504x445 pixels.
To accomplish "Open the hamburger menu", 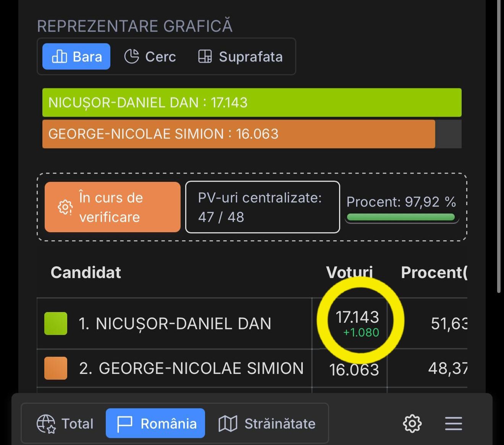I will 454,424.
